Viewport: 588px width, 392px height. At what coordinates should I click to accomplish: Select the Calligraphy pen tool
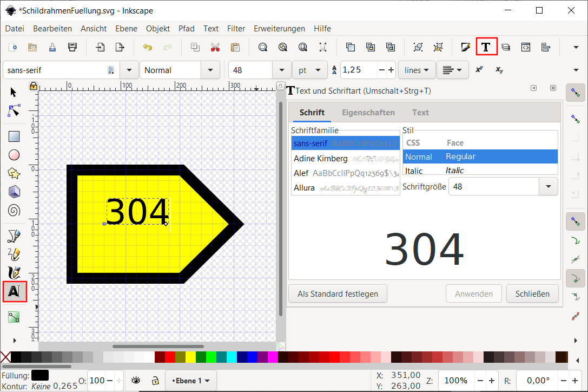tap(14, 272)
